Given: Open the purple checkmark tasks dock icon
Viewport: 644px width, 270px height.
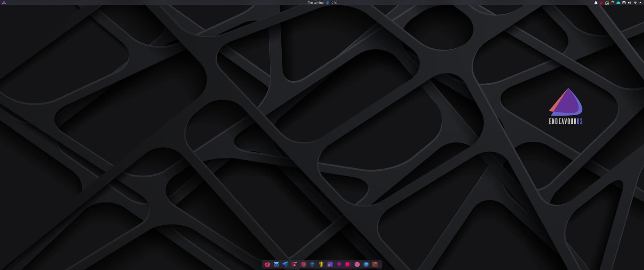Looking at the screenshot, I should (x=330, y=264).
